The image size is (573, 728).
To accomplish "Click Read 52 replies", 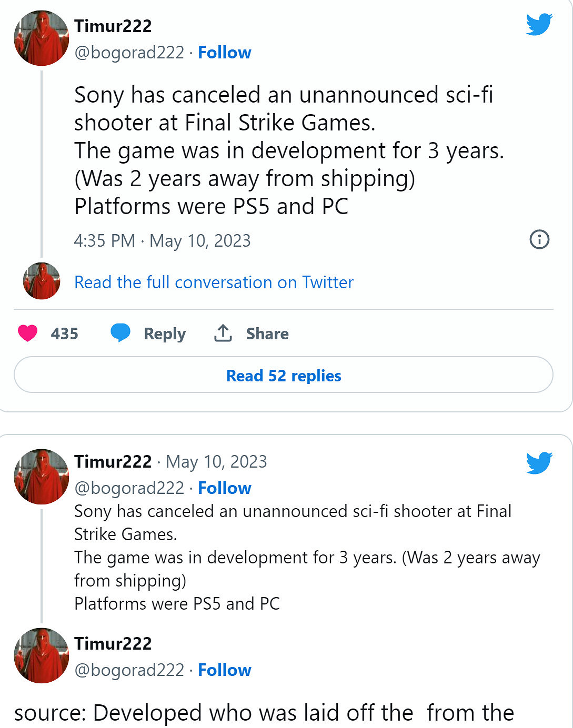I will pyautogui.click(x=284, y=376).
